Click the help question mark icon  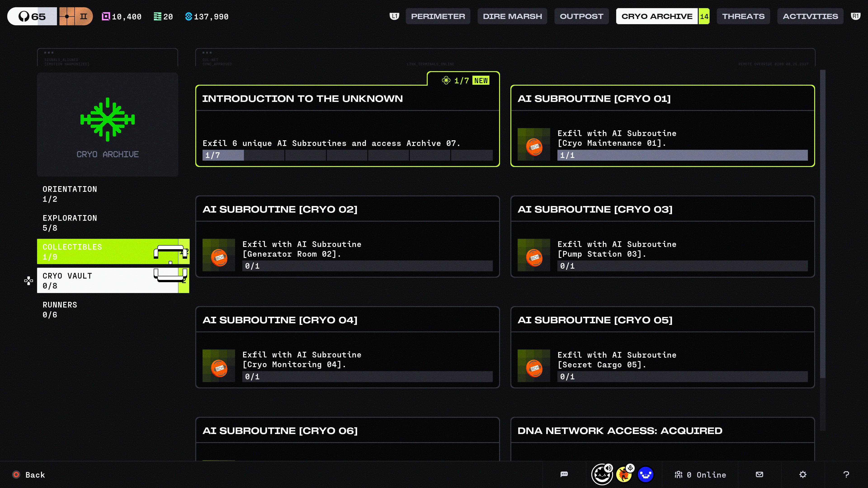pos(846,474)
